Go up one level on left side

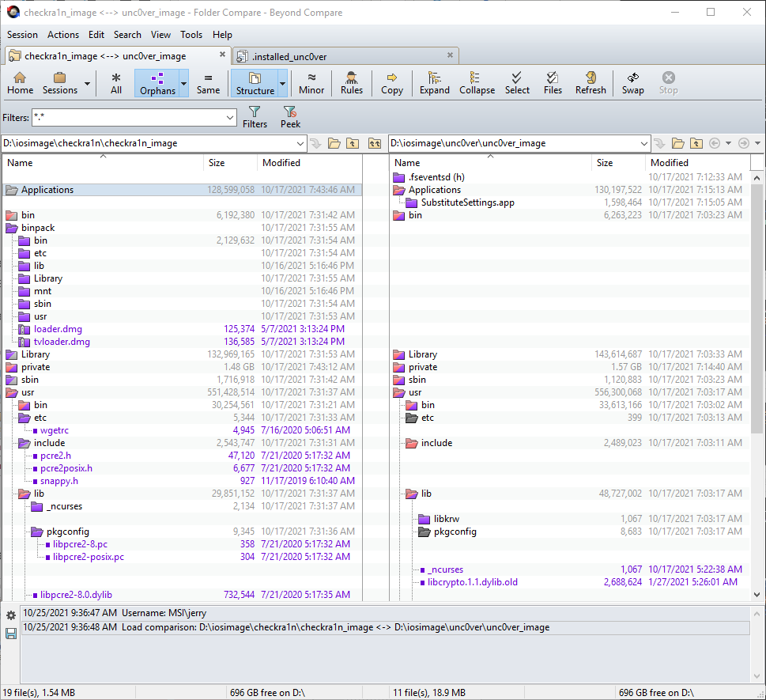(x=353, y=143)
